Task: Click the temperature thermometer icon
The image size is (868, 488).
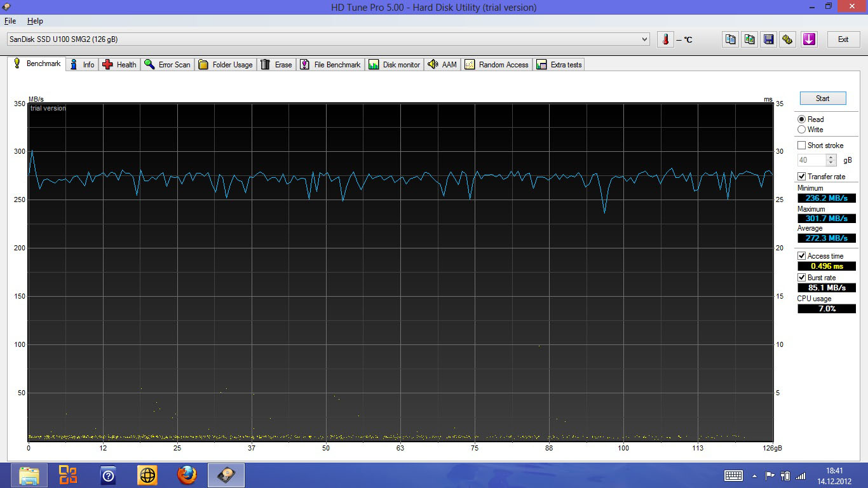Action: (665, 39)
